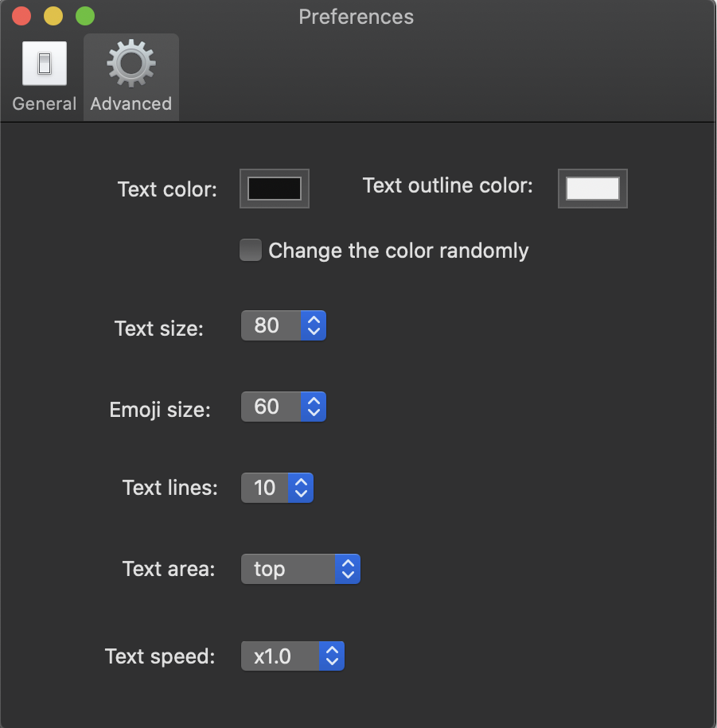Close the Preferences window
This screenshot has width=717, height=728.
[21, 16]
